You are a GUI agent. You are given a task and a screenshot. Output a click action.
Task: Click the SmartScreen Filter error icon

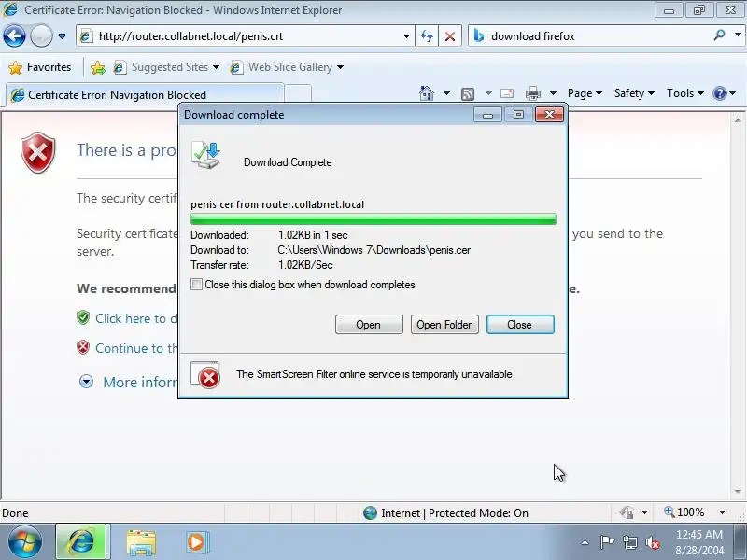pos(205,375)
